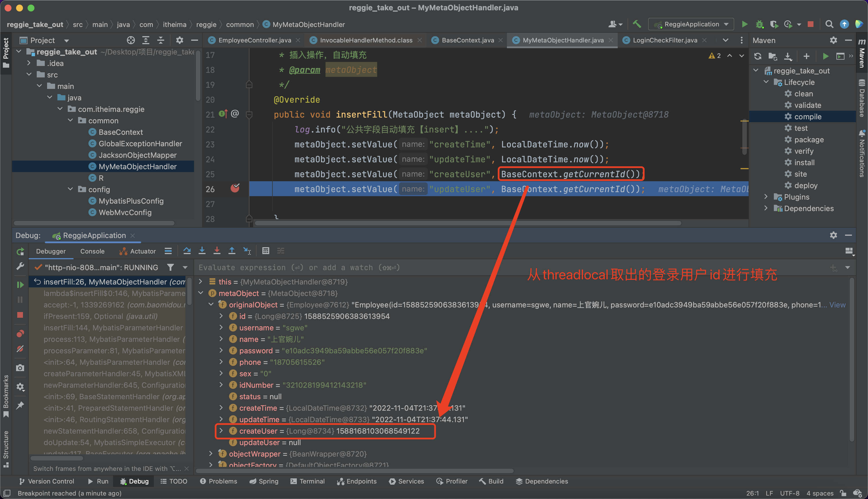Open the Terminal tool window button
The image size is (868, 499).
(x=307, y=481)
